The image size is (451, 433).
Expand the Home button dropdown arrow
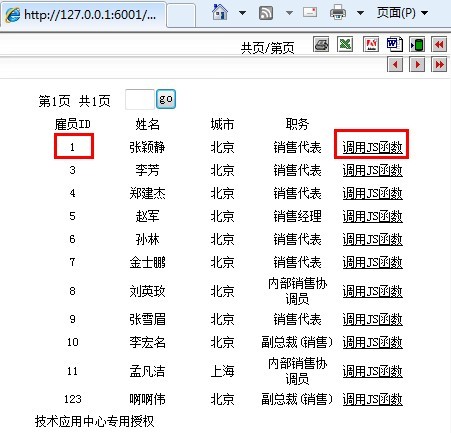tap(242, 13)
